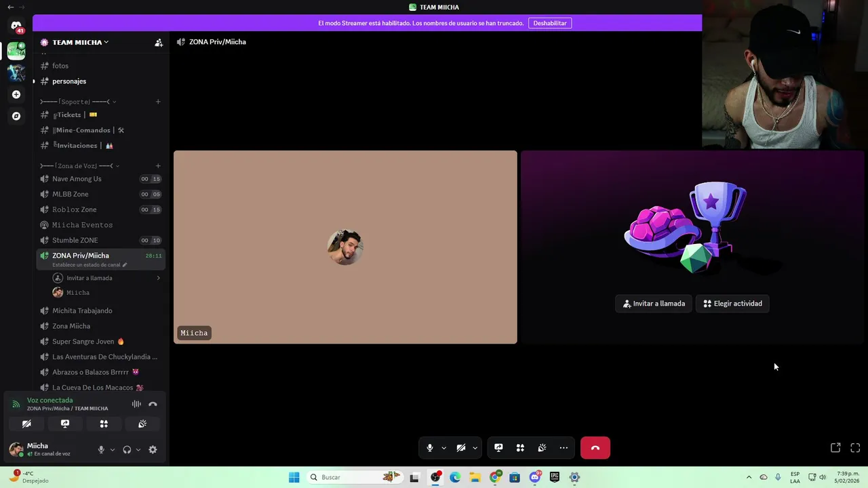Collapse the Soporte category
868x488 pixels.
click(x=78, y=102)
